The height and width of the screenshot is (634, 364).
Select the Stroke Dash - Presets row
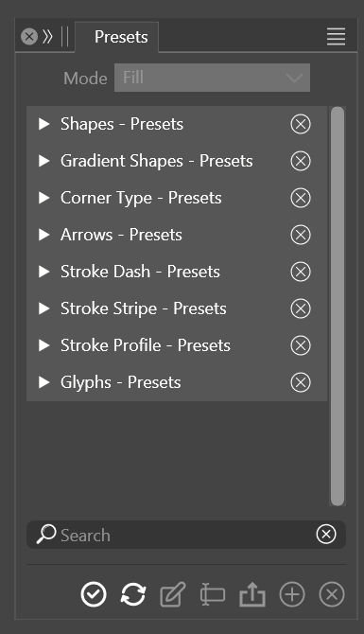(x=177, y=272)
